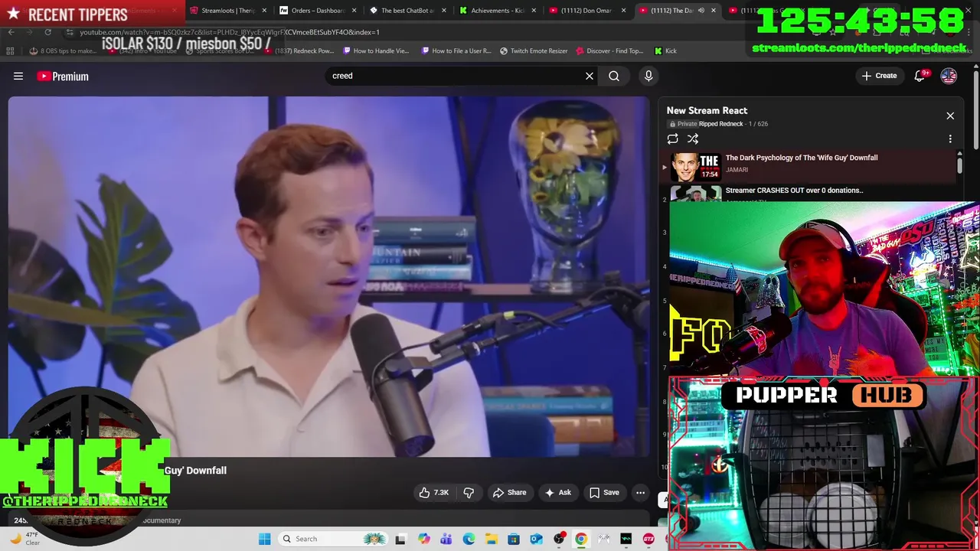This screenshot has width=980, height=551.
Task: Close the Achievements - Kick tab
Action: tap(534, 11)
